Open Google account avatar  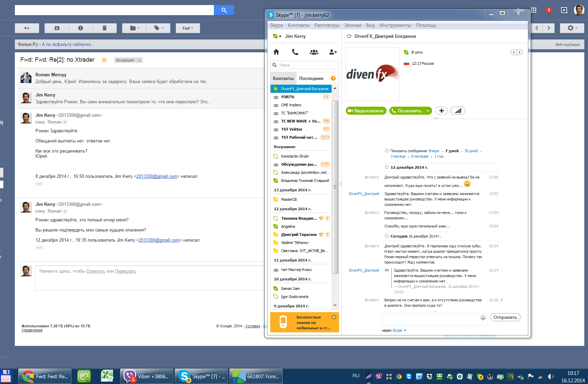[579, 10]
